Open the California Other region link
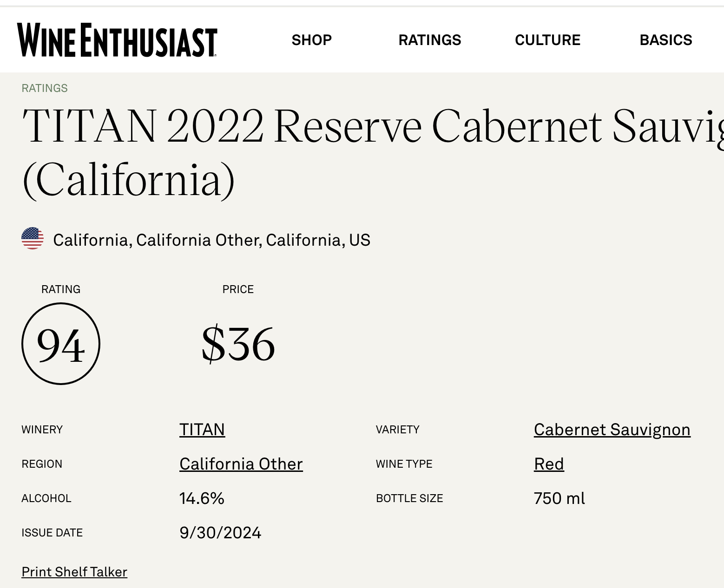Viewport: 724px width, 588px height. tap(241, 464)
